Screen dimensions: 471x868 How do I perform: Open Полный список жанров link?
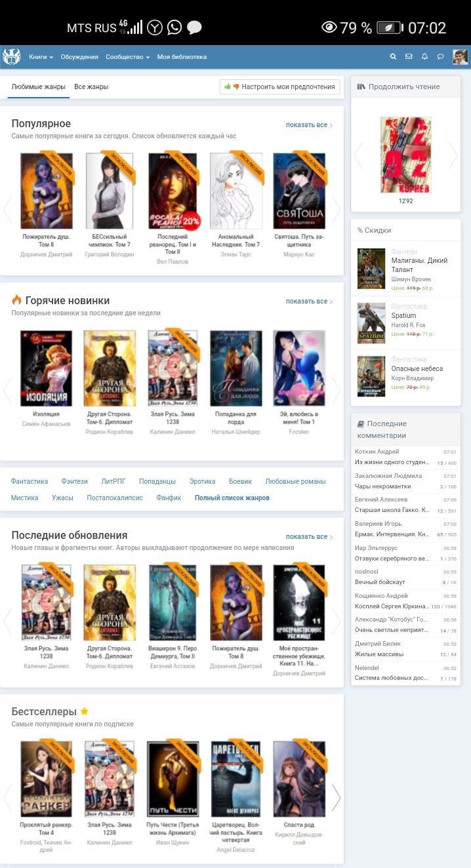click(232, 498)
